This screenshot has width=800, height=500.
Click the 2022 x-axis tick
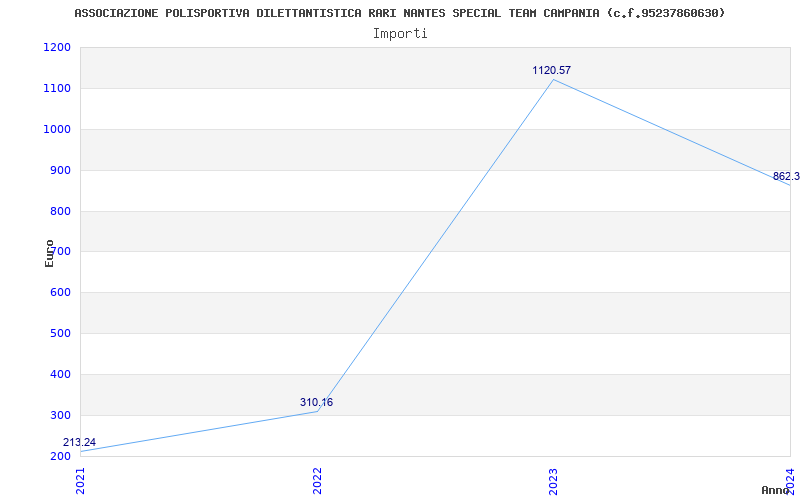tap(317, 480)
